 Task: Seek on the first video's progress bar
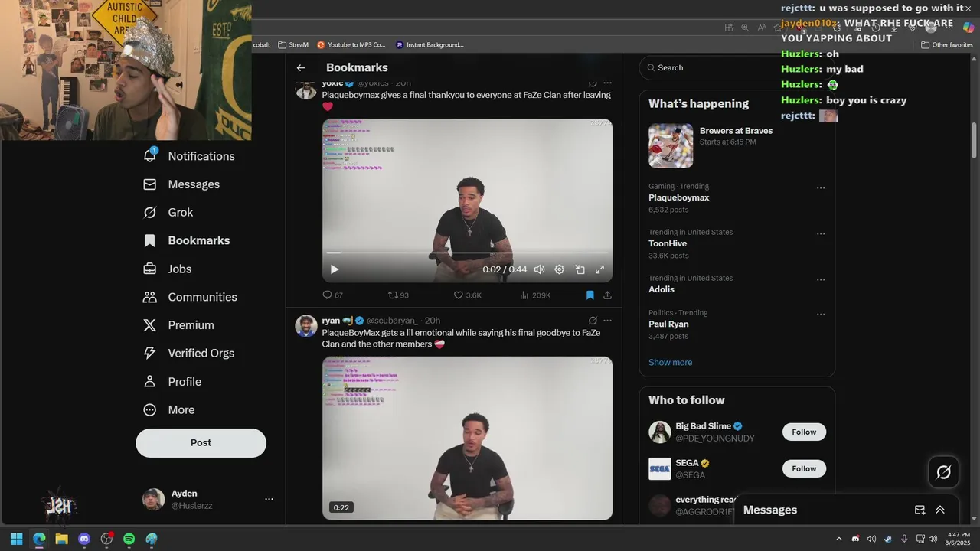pos(467,253)
